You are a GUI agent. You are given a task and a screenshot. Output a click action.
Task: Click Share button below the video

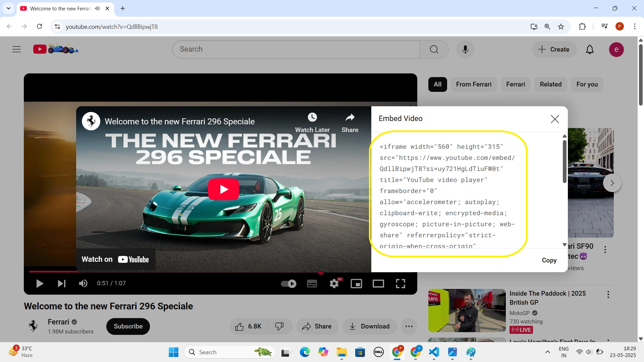tap(317, 326)
